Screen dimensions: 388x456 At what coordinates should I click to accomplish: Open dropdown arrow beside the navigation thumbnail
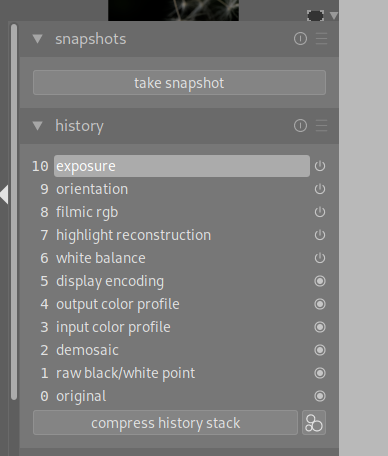334,15
